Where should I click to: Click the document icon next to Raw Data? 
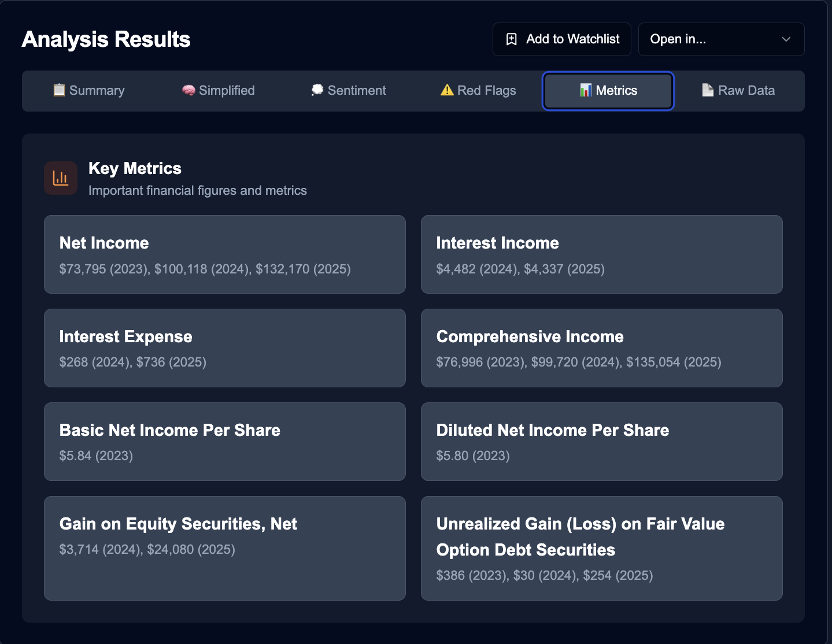(x=707, y=90)
